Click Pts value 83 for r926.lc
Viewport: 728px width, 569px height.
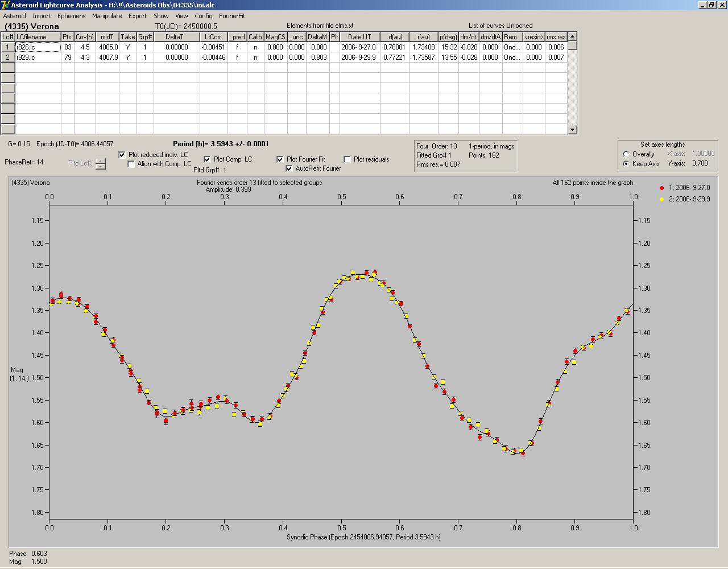tap(68, 47)
